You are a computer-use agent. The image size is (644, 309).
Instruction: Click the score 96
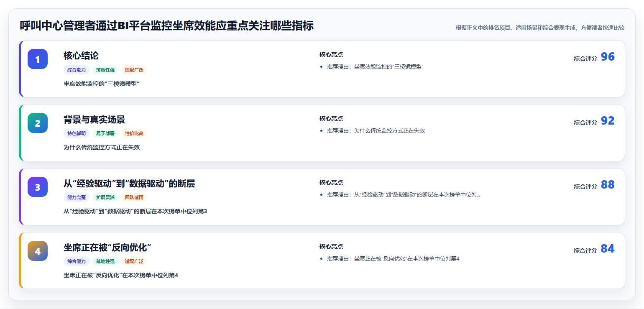pyautogui.click(x=608, y=57)
